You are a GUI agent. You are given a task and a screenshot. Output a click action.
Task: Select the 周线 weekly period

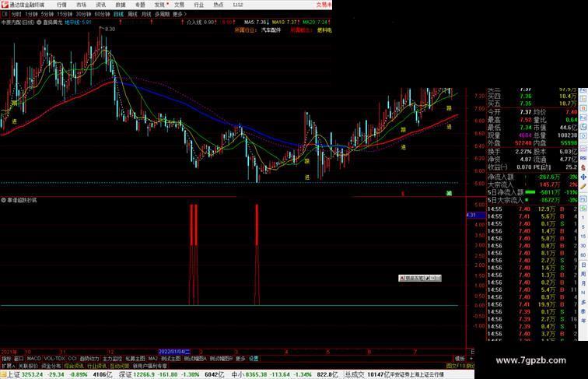[x=132, y=14]
